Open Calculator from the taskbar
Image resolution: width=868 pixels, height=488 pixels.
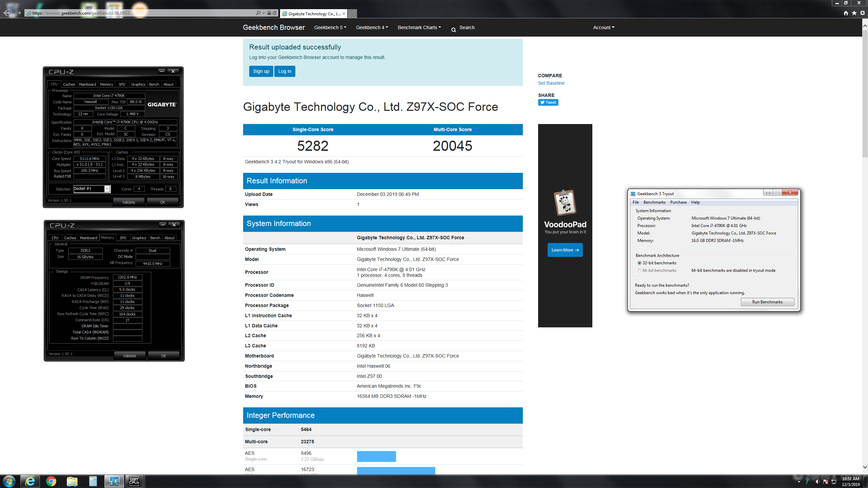pos(93,481)
